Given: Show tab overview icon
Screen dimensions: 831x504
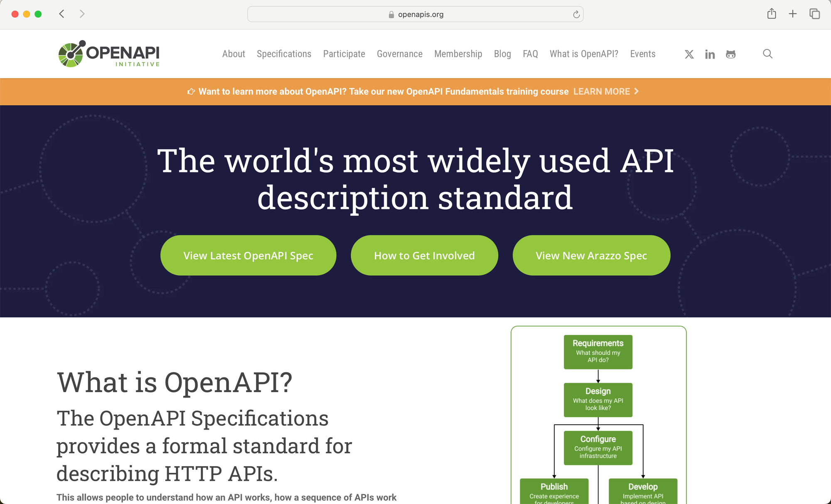Looking at the screenshot, I should [x=814, y=14].
